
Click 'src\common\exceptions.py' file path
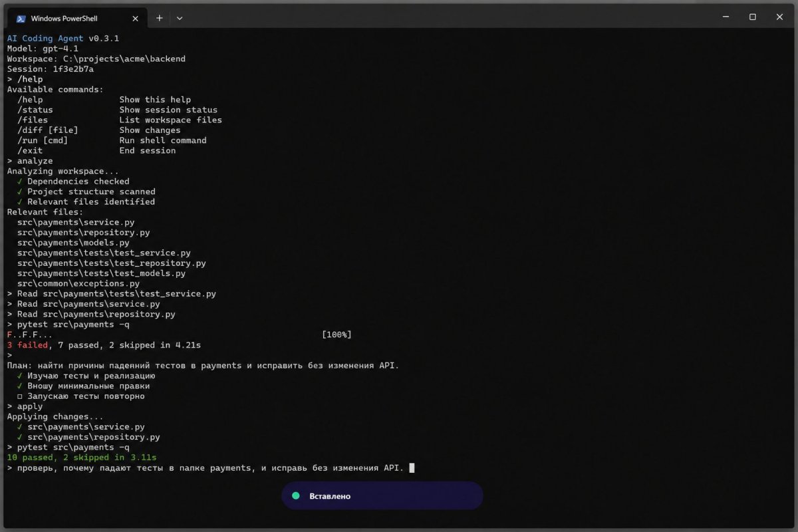coord(78,283)
